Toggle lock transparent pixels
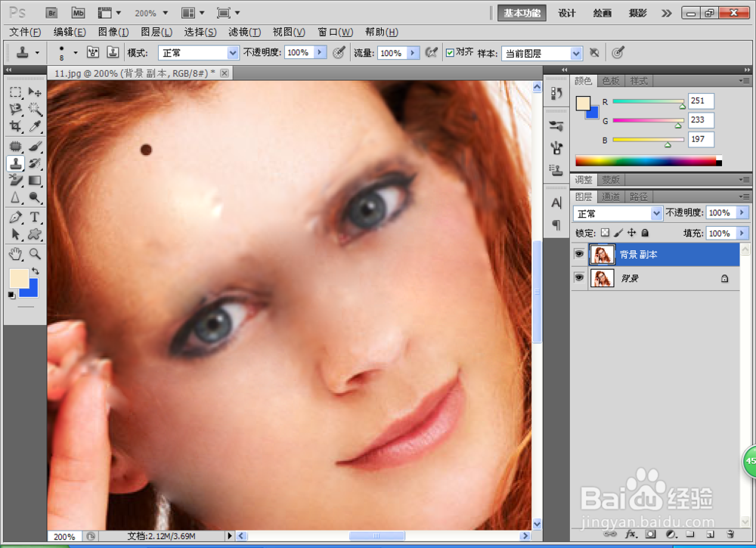 (x=605, y=233)
